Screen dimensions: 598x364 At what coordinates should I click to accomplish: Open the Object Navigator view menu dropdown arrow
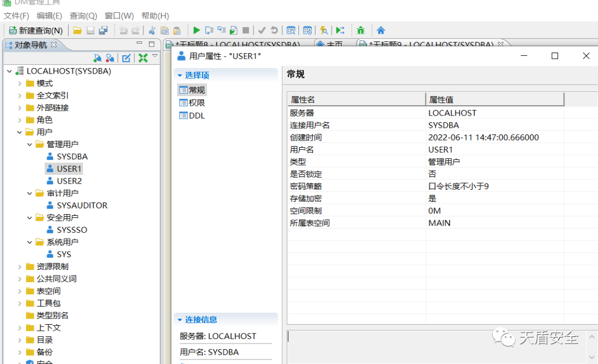tap(155, 56)
